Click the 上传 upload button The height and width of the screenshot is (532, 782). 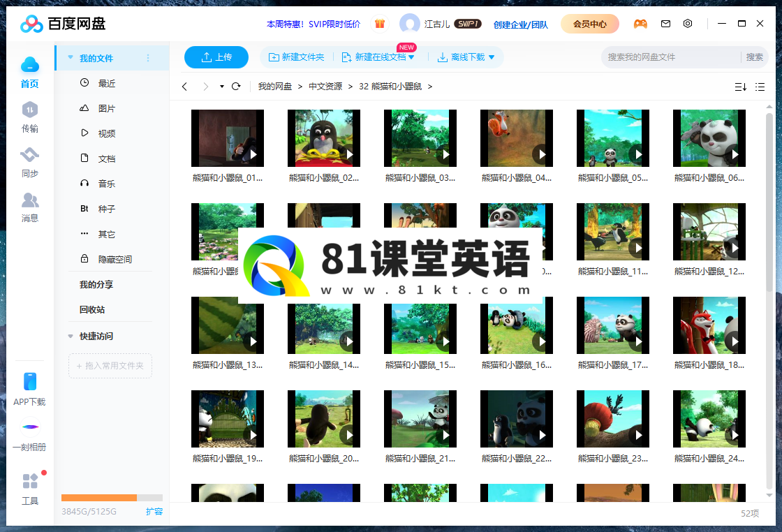pos(216,57)
